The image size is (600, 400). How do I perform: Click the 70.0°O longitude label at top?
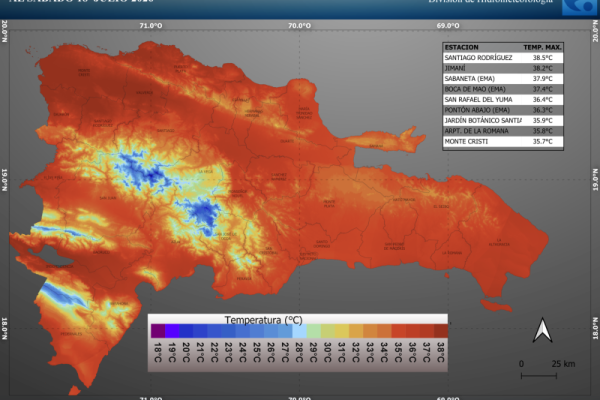pyautogui.click(x=299, y=26)
